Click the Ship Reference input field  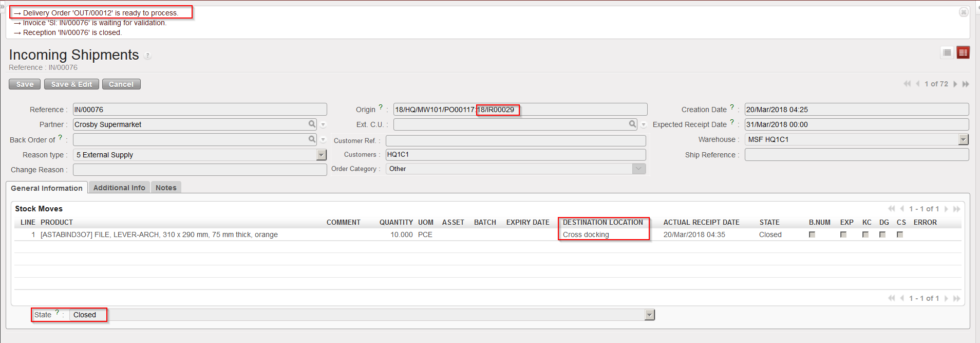(856, 155)
